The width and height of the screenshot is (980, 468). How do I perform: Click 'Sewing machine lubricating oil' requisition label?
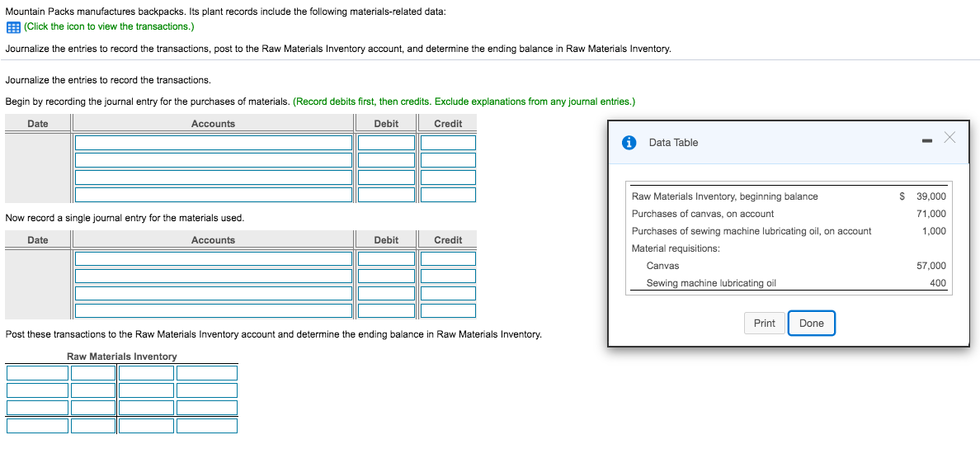710,283
